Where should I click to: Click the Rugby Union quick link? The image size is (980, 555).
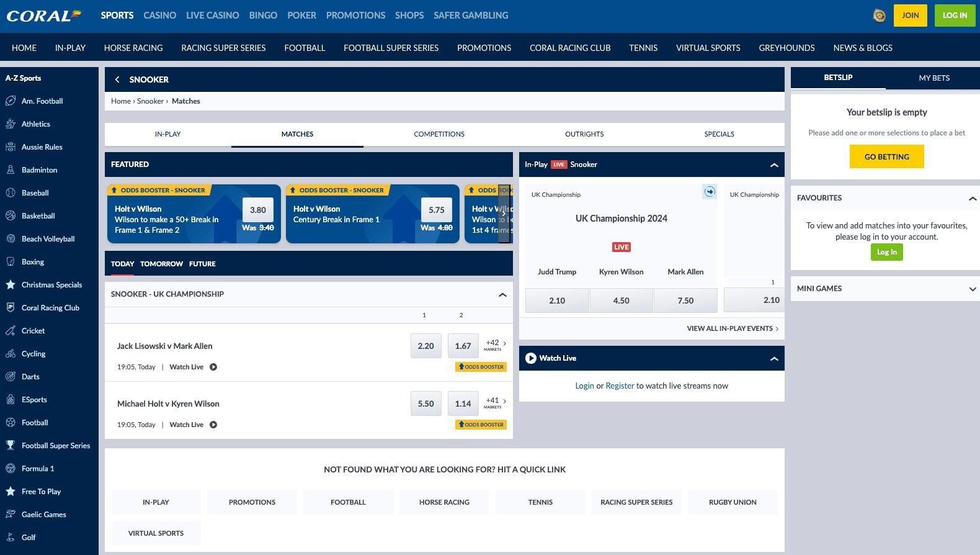tap(733, 502)
